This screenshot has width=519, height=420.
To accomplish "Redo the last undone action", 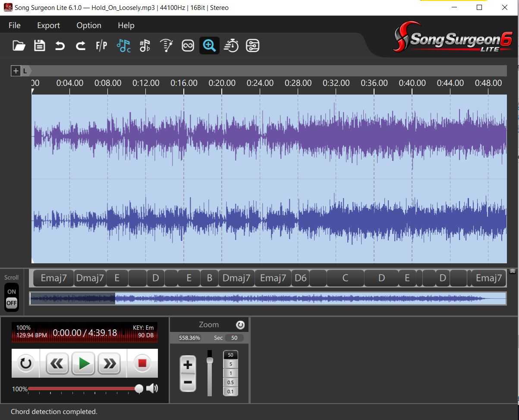I will [81, 45].
